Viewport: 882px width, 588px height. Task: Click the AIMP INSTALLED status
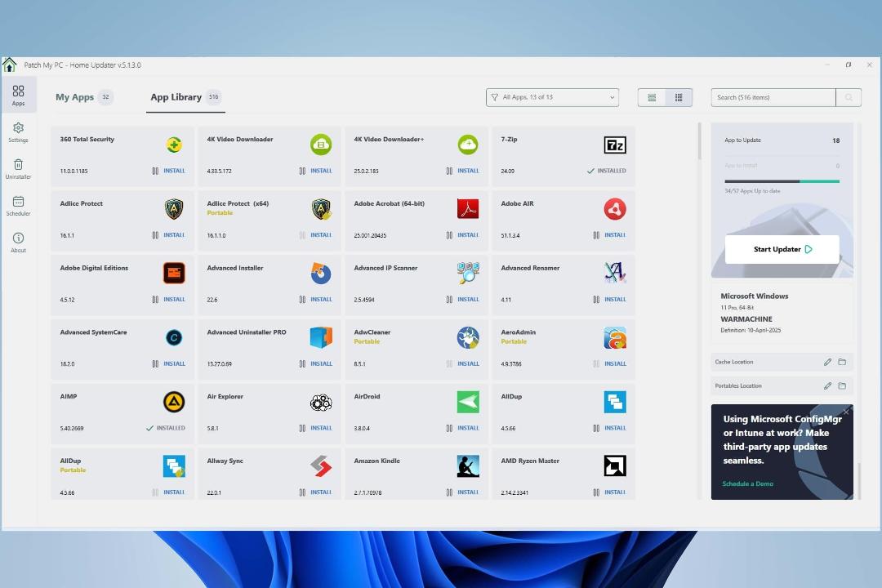(165, 428)
